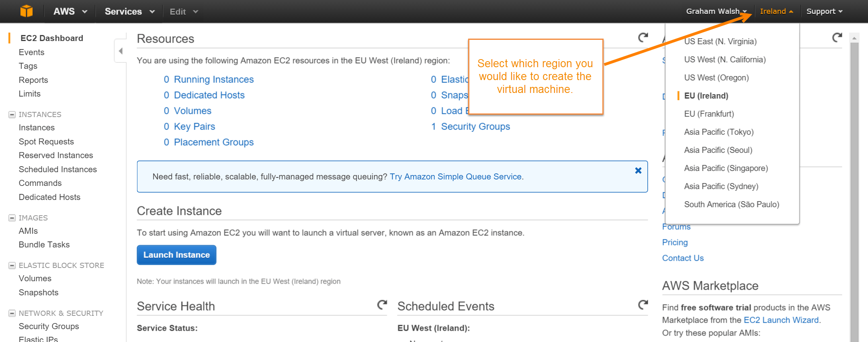Refresh the Service Health panel
Screen dimensions: 868x342
[382, 305]
